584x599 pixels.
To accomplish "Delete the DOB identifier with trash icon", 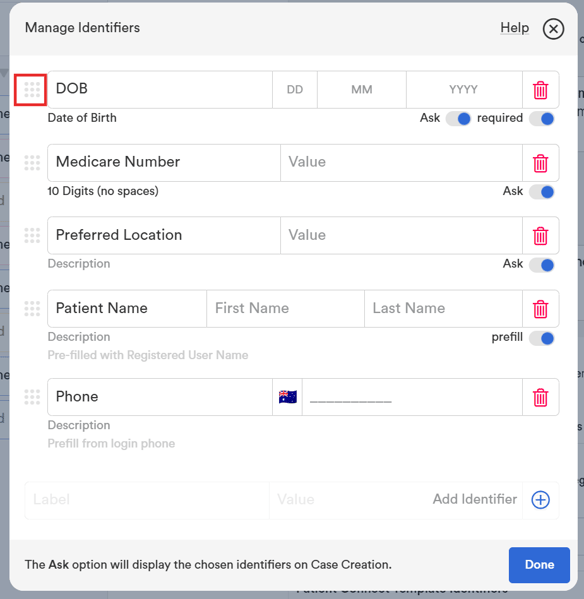I will point(540,90).
